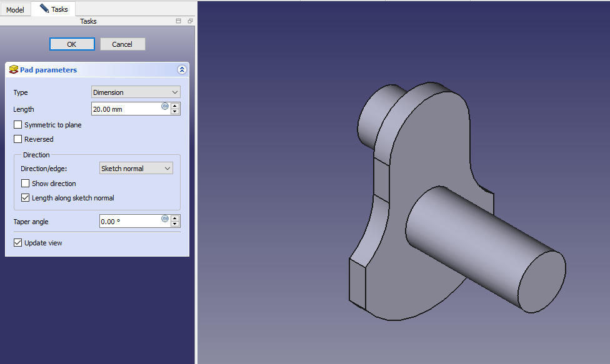The image size is (610, 364).
Task: Increase Length with the up arrow
Action: (175, 106)
